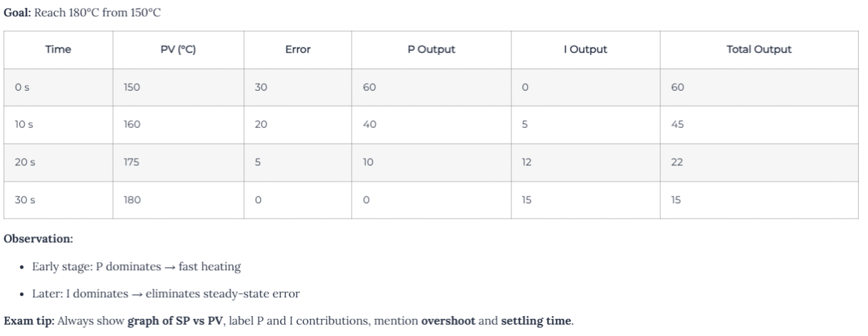Click P Output value 40
This screenshot has width=868, height=336.
(369, 124)
